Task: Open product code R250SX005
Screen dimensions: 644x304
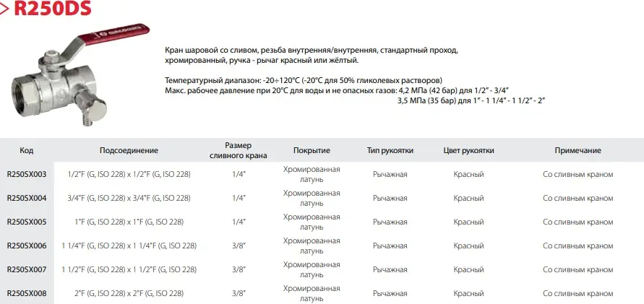Action: (x=26, y=222)
